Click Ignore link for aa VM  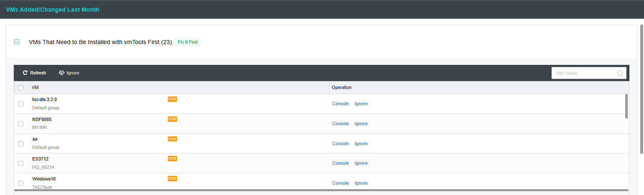361,143
